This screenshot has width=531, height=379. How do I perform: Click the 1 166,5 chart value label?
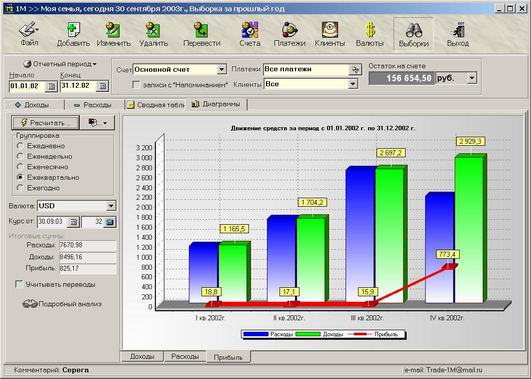coord(234,229)
